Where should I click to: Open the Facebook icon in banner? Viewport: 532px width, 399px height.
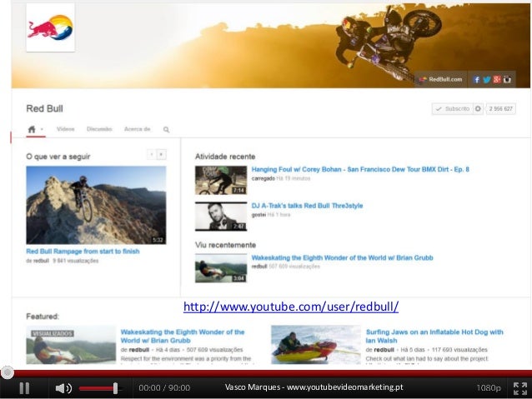coord(477,80)
